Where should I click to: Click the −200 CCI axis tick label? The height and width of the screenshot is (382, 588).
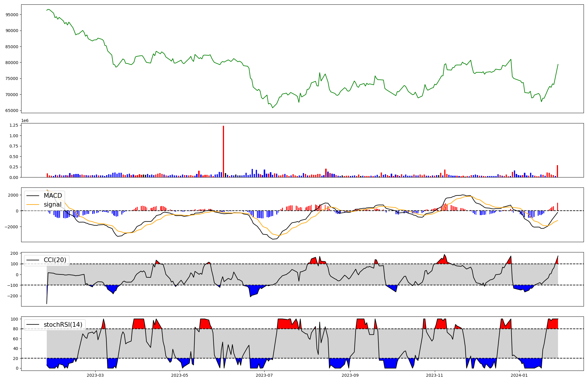(12, 296)
